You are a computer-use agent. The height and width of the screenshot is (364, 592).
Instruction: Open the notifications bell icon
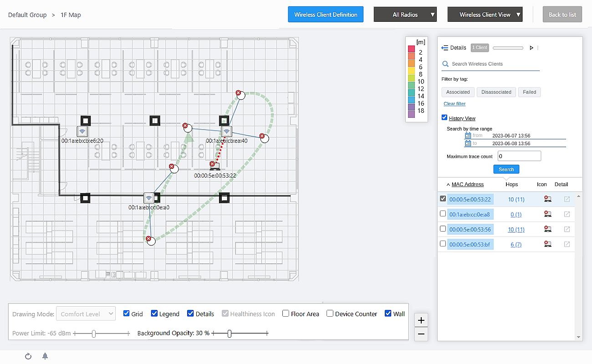pos(45,356)
